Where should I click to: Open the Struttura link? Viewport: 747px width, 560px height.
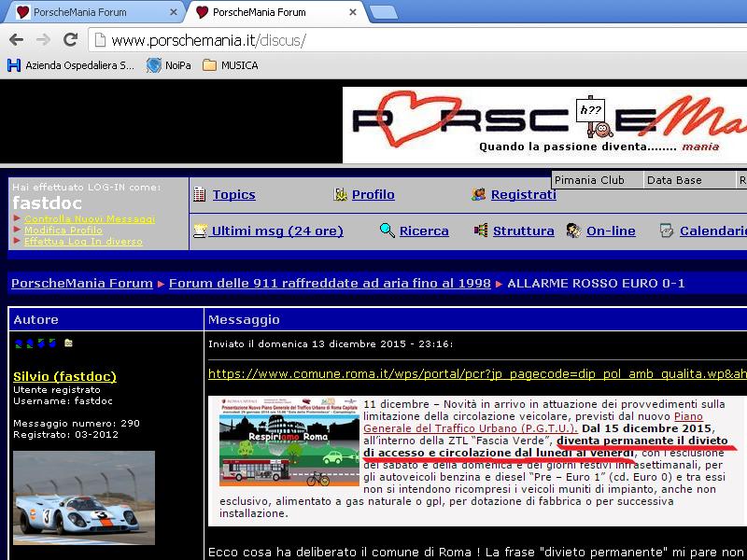click(x=524, y=231)
